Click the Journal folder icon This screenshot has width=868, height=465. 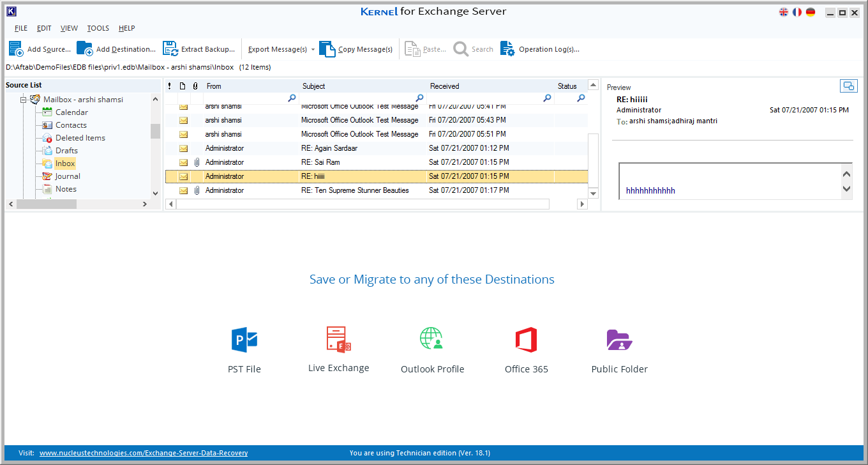pos(47,176)
